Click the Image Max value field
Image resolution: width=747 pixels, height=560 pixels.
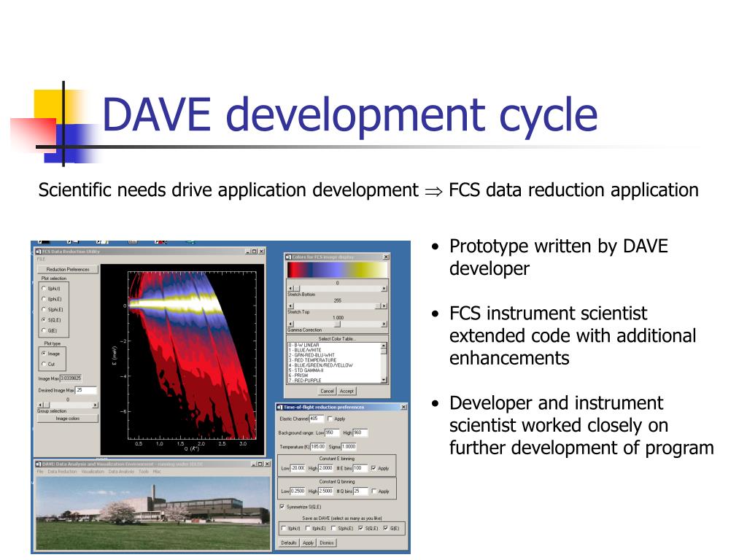coord(71,378)
